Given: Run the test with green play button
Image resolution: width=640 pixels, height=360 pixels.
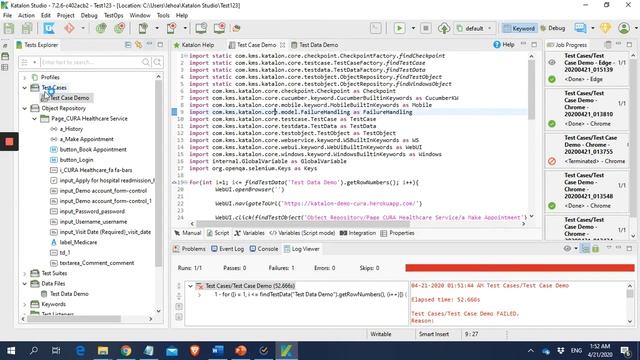Looking at the screenshot, I should (x=399, y=28).
